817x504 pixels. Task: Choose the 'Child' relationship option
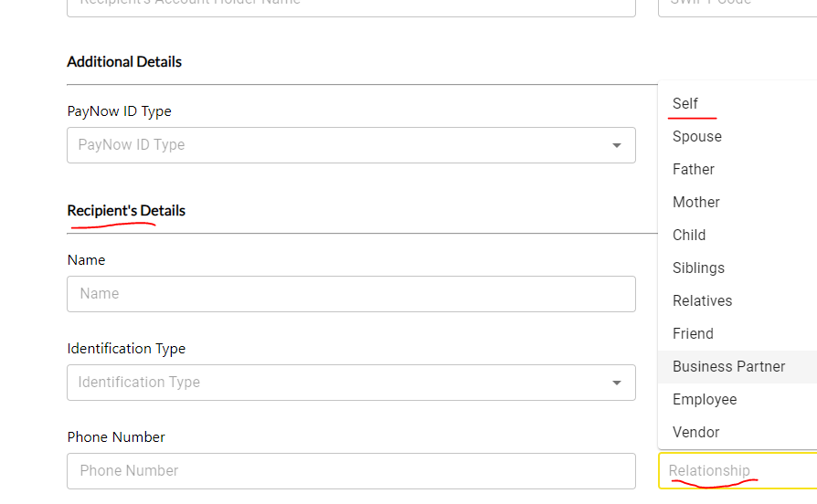[x=689, y=235]
